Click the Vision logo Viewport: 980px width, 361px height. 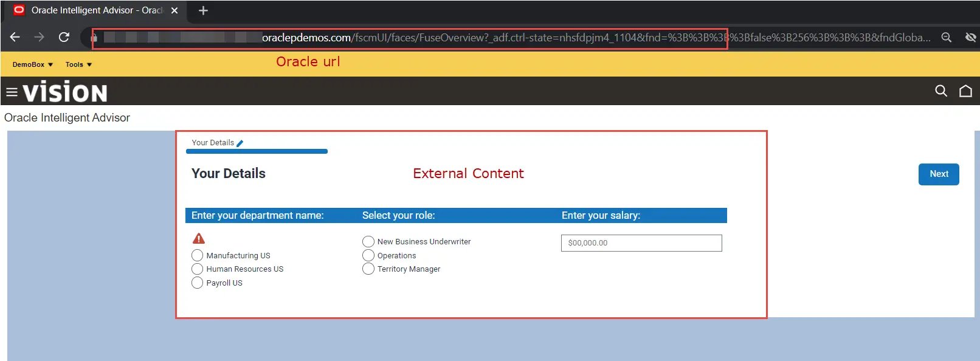tap(65, 92)
